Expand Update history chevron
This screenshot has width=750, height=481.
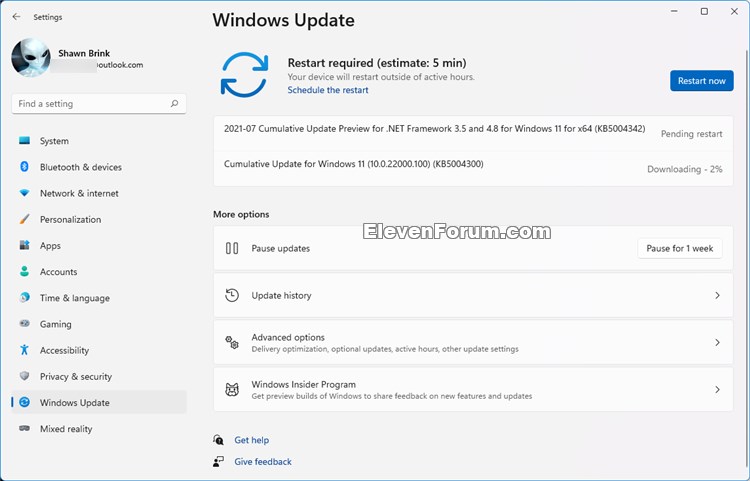point(717,295)
